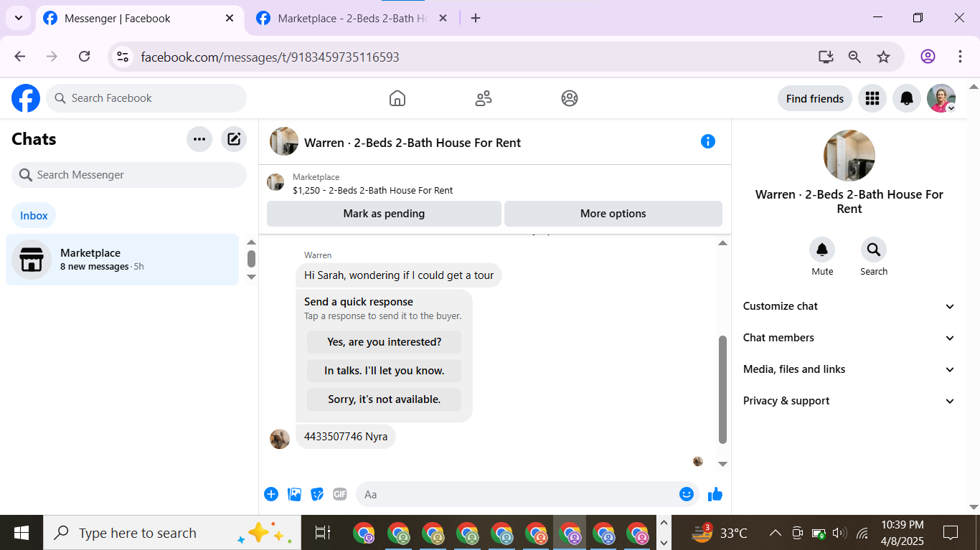Select message "Hi Sarah, wondering if I could get a tour"

(399, 275)
